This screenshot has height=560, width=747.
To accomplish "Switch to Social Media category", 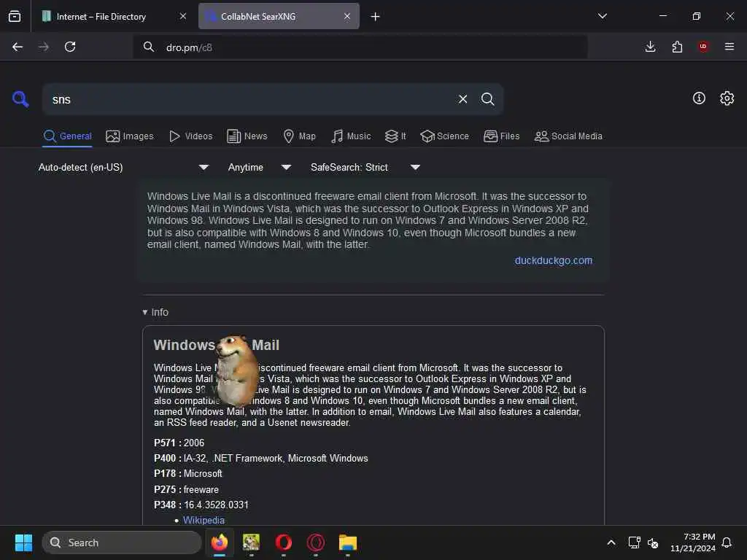I will [568, 136].
